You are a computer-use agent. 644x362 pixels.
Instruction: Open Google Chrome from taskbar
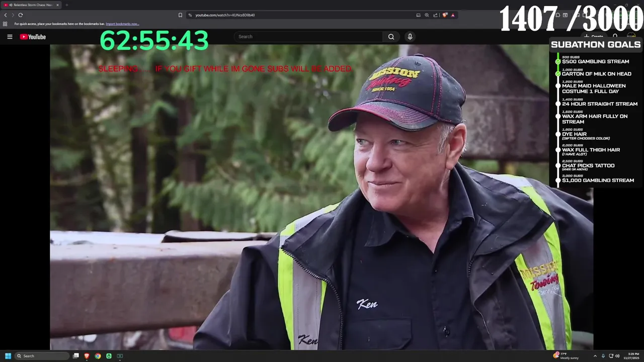coord(98,356)
